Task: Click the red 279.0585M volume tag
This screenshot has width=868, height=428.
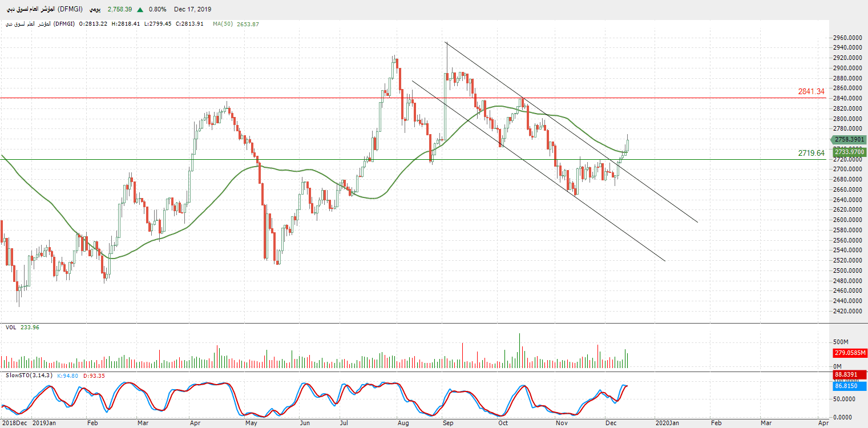Action: [849, 353]
